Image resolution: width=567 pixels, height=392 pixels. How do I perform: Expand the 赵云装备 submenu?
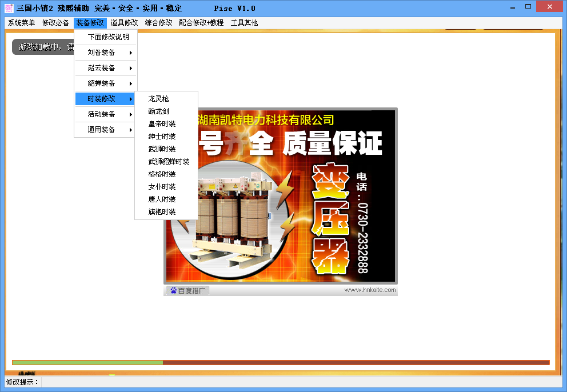106,68
